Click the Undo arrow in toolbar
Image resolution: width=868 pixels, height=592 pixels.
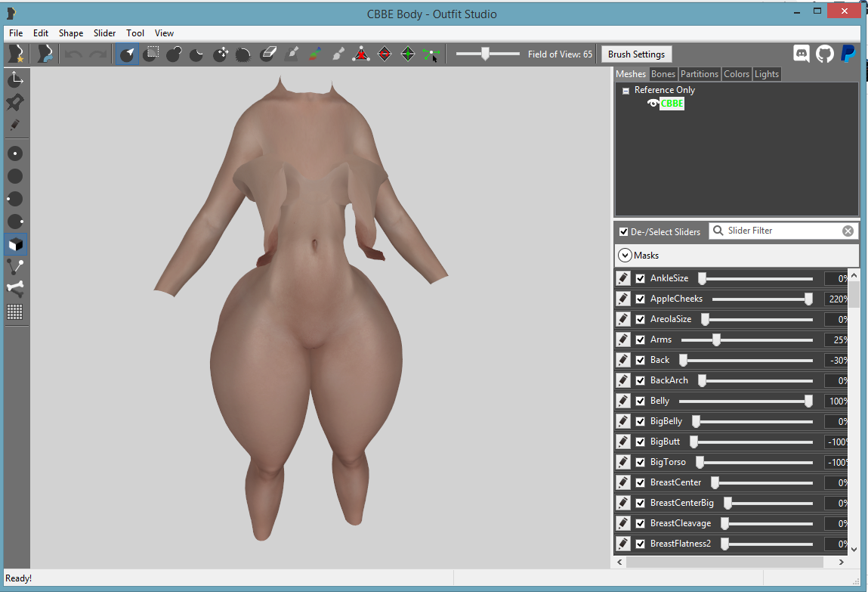coord(73,54)
